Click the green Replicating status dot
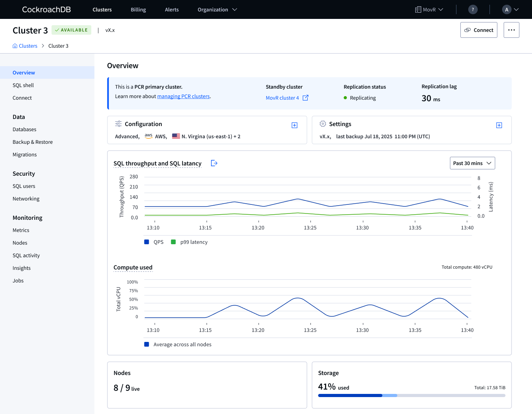532x414 pixels. (x=345, y=98)
